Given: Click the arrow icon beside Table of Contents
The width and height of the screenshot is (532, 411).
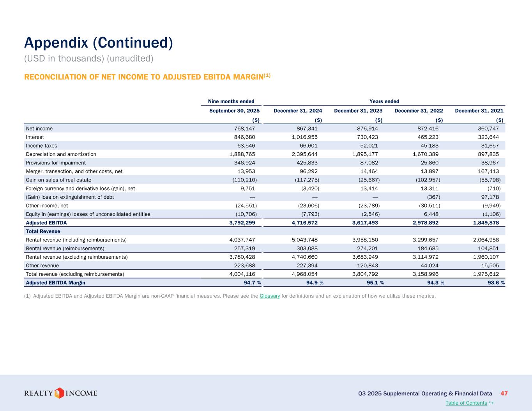Looking at the screenshot, I should click(x=491, y=402).
